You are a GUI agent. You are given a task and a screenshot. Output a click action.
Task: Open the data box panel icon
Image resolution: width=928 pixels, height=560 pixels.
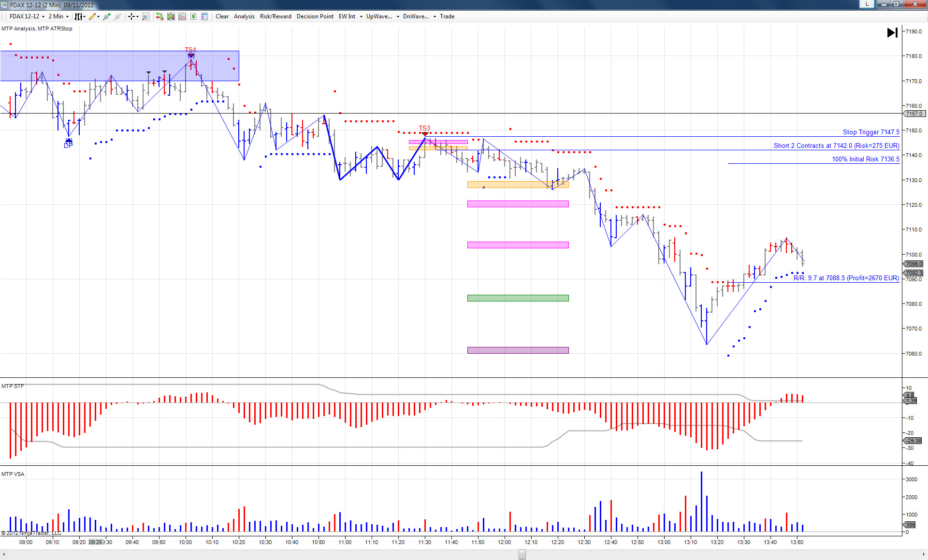tap(204, 16)
